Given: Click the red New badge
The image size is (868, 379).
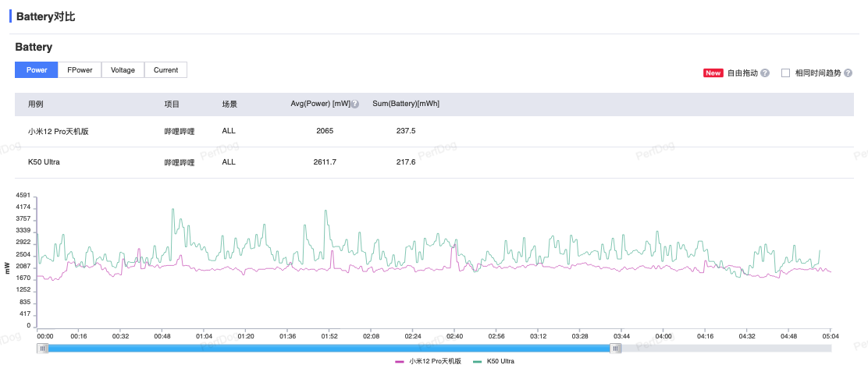Looking at the screenshot, I should click(x=713, y=73).
